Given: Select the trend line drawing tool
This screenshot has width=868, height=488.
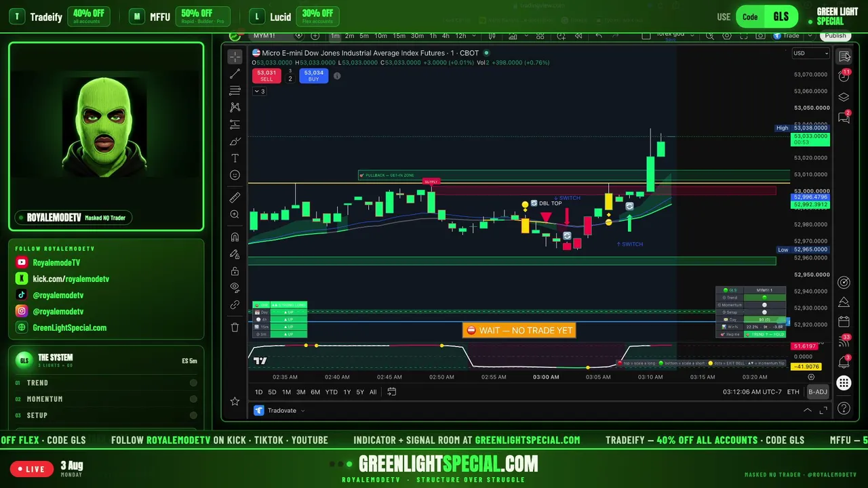Looking at the screenshot, I should 235,74.
